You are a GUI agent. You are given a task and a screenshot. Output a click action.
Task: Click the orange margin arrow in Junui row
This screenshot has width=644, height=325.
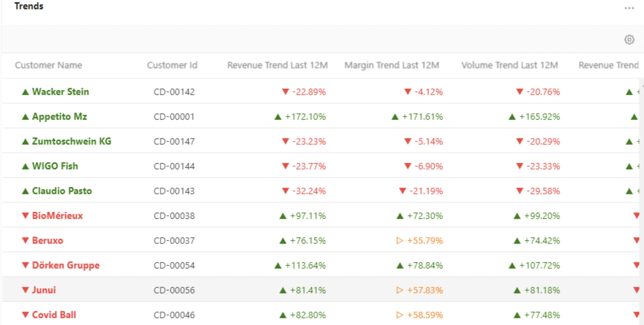click(399, 290)
